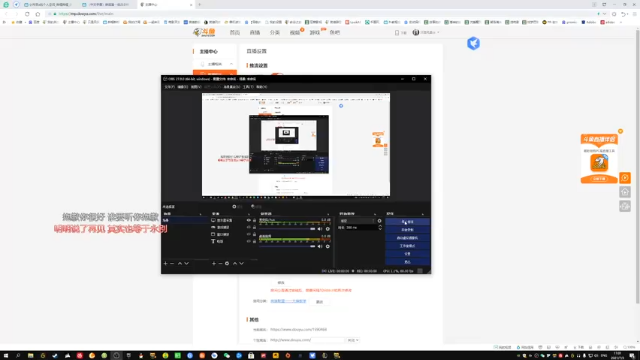Expand the user account dropdown in header
Viewport: 640px width, 360px height.
(x=426, y=32)
